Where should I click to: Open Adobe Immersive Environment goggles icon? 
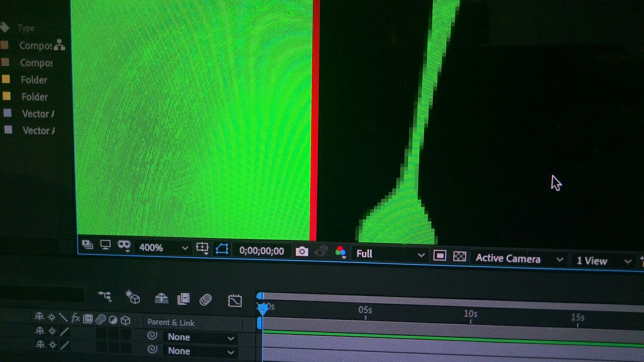tap(124, 245)
